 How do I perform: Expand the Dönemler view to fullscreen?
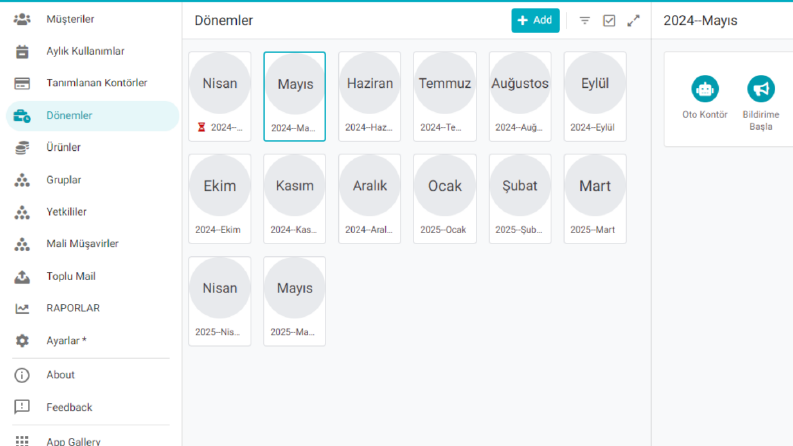[633, 21]
